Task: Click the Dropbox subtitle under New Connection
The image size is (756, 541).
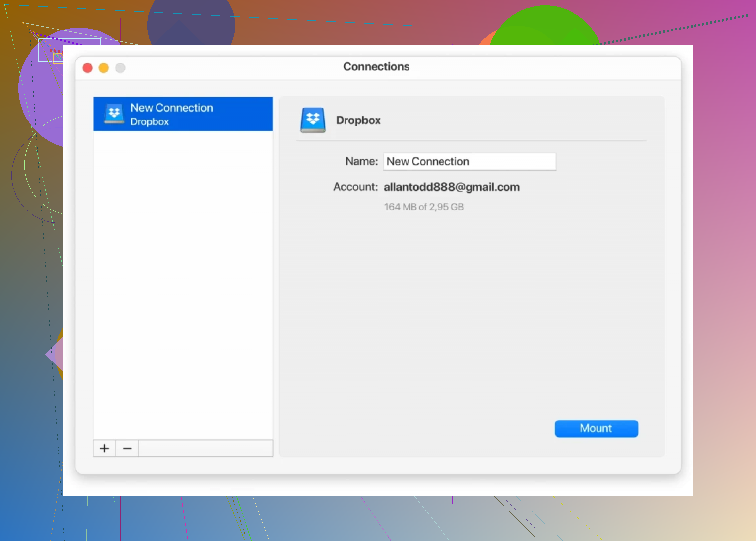Action: point(150,122)
